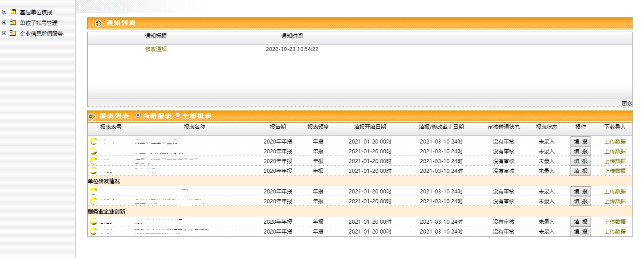Select the 当期报表 radio button
Viewport: 644px width, 258px height.
[138, 115]
